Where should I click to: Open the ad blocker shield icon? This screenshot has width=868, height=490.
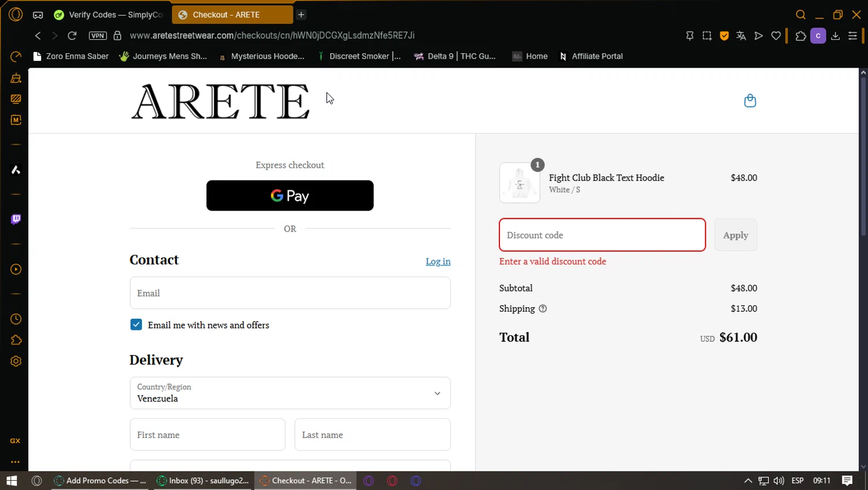[724, 36]
